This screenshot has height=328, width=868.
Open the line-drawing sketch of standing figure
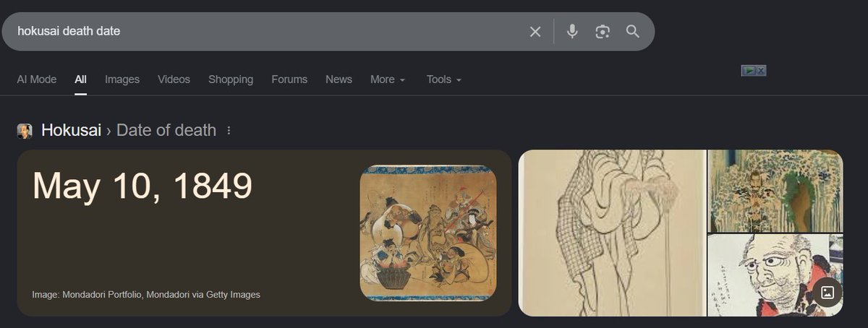(x=612, y=233)
